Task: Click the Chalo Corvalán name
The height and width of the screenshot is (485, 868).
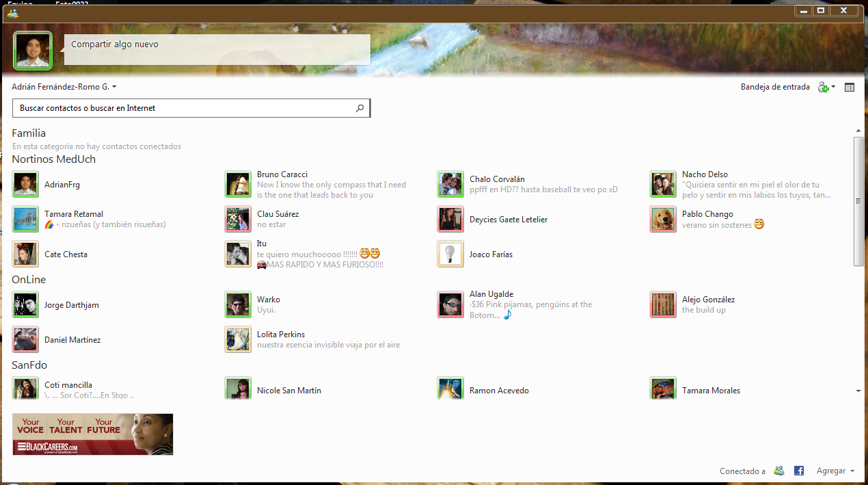Action: point(497,179)
